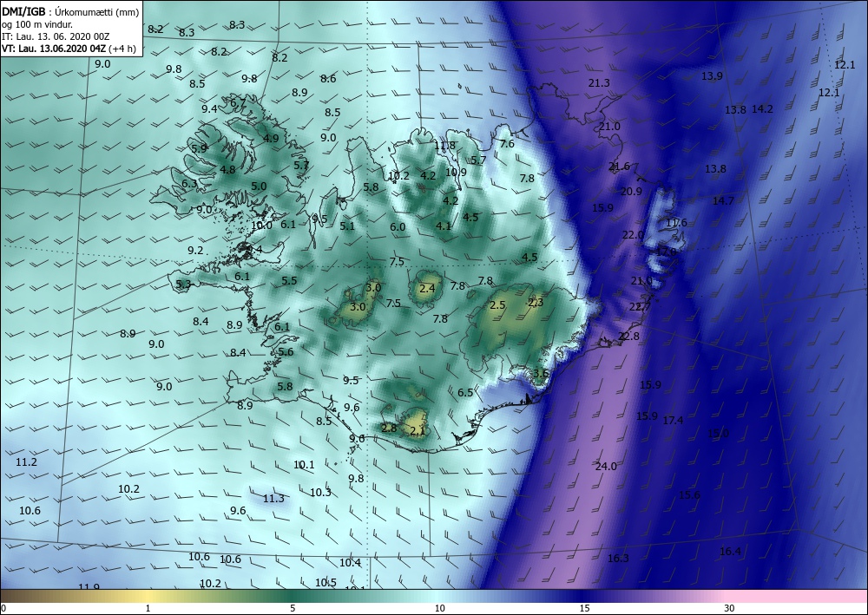Click the 2.3 value on the large glacier
Image resolution: width=868 pixels, height=615 pixels.
click(x=536, y=302)
